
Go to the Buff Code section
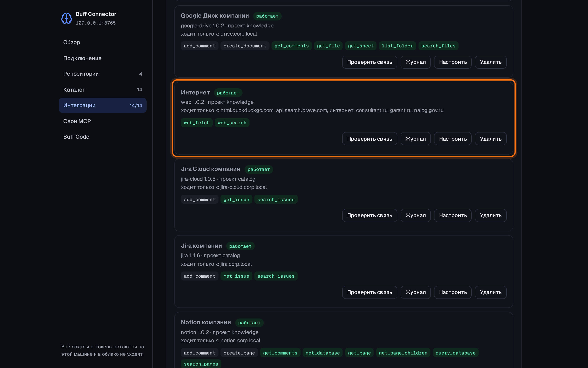point(102,137)
